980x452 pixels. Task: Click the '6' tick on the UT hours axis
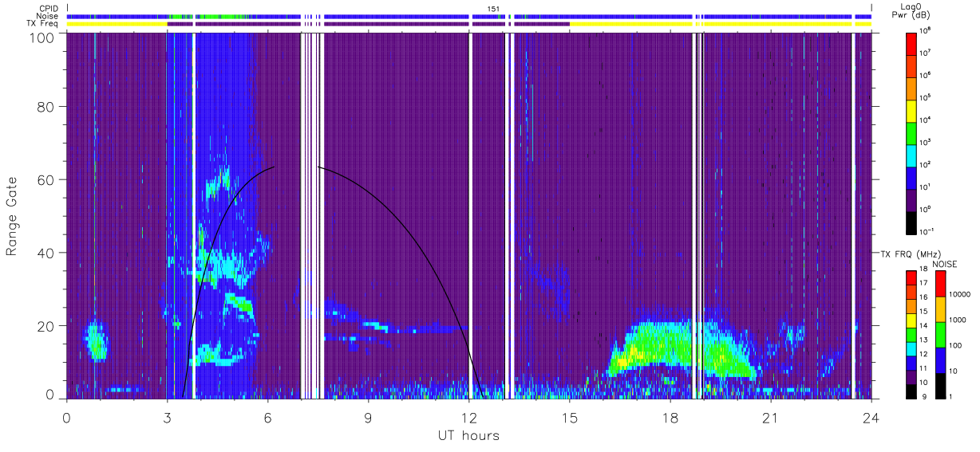click(x=268, y=418)
